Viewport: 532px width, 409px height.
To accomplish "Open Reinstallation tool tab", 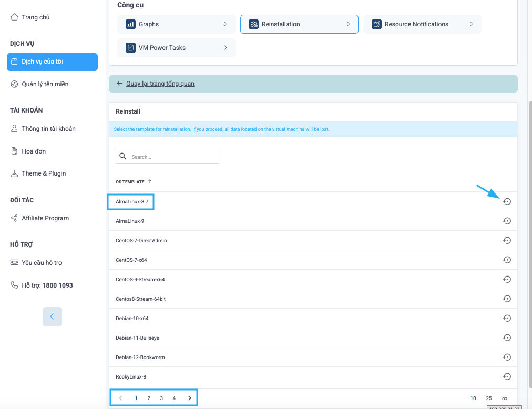I will [299, 24].
